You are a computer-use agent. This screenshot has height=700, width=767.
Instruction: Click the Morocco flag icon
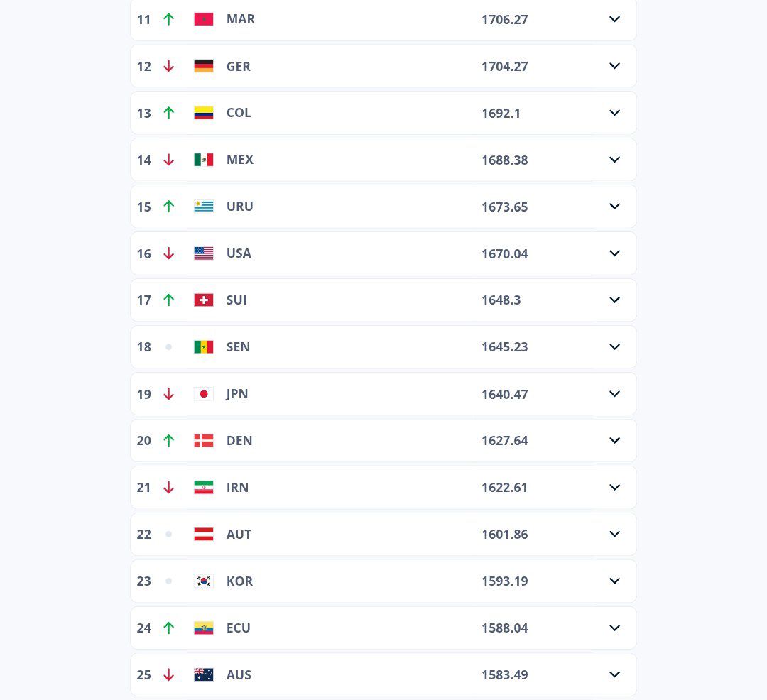coord(204,19)
